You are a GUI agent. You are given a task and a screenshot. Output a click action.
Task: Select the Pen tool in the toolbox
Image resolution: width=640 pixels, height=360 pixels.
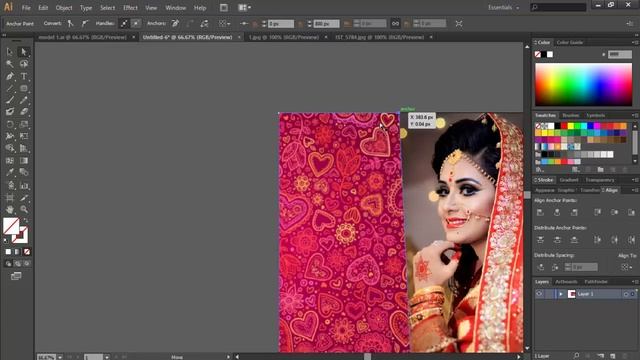(9, 76)
